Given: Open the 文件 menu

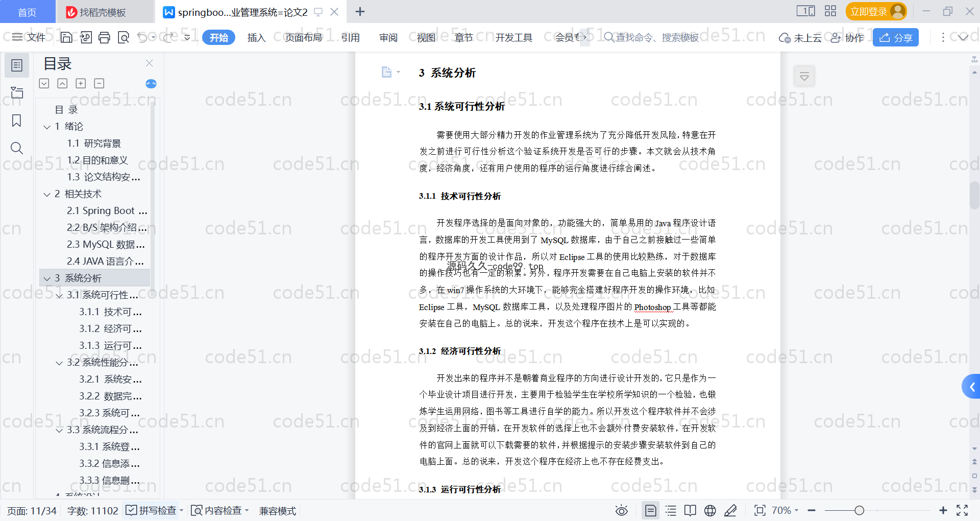Looking at the screenshot, I should click(29, 37).
